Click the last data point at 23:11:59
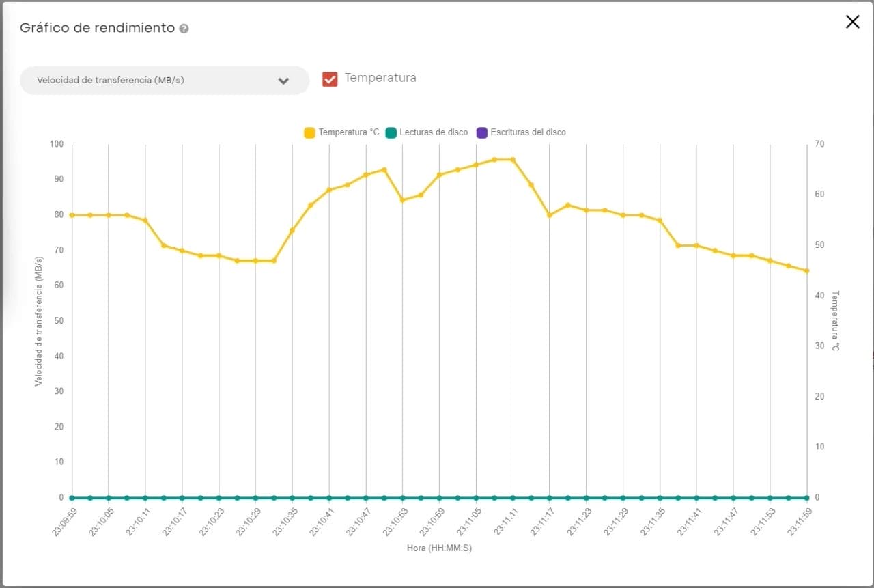Screen dimensions: 874x588 (807, 271)
